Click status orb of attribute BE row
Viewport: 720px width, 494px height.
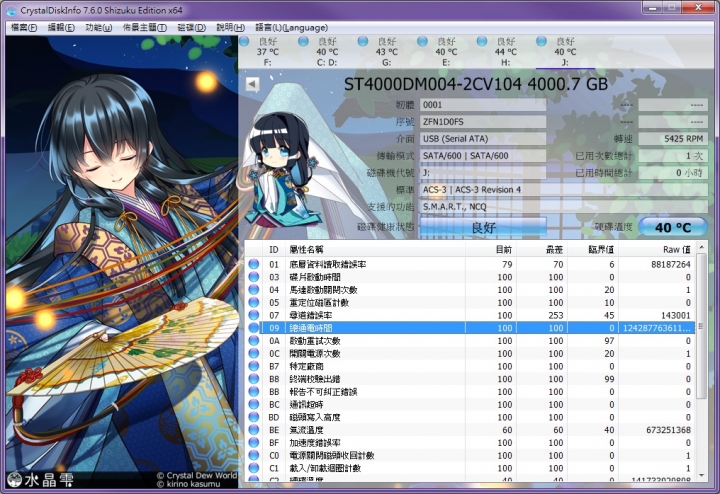[x=253, y=430]
